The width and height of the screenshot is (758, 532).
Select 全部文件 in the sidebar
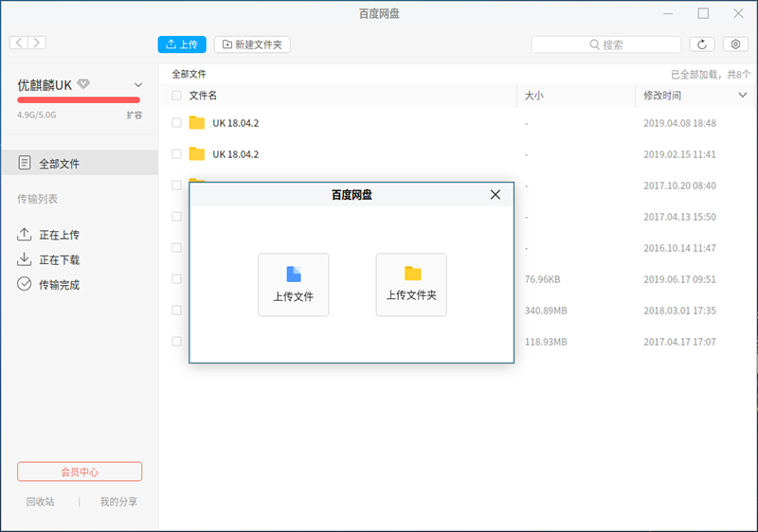pyautogui.click(x=59, y=164)
